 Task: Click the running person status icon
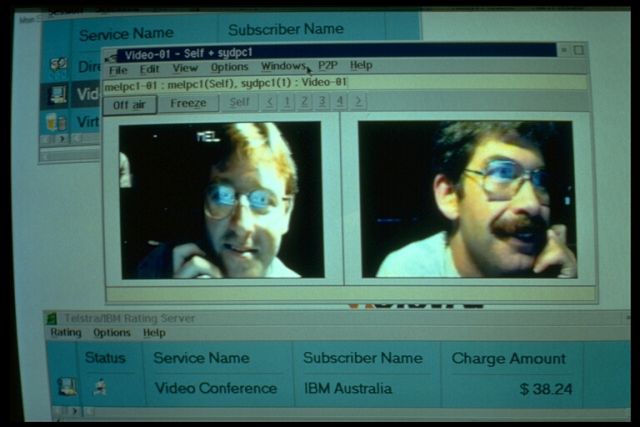pos(100,387)
